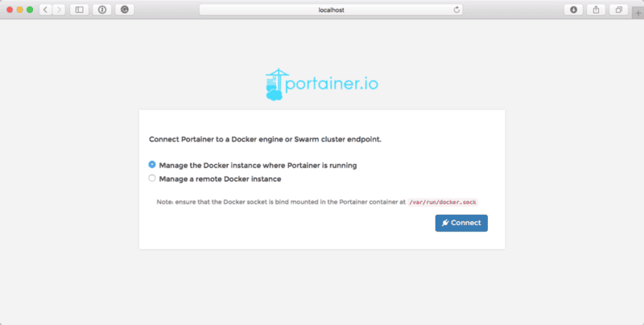
Task: Reload the localhost page
Action: (457, 10)
